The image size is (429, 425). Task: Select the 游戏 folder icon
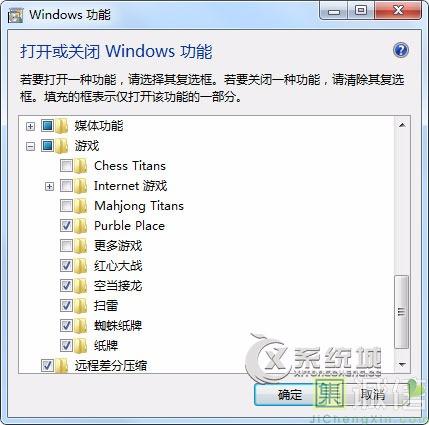[61, 146]
